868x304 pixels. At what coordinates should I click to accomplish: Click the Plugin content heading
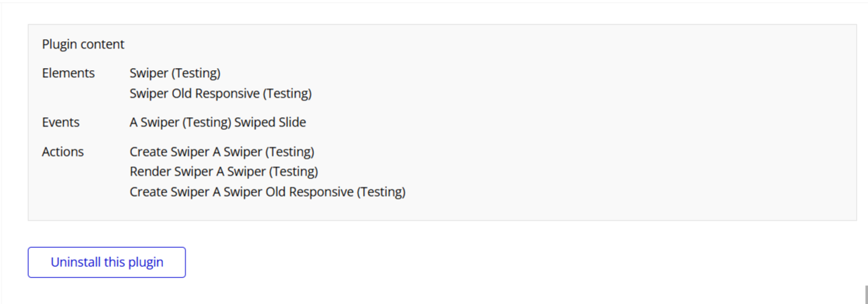tap(83, 44)
